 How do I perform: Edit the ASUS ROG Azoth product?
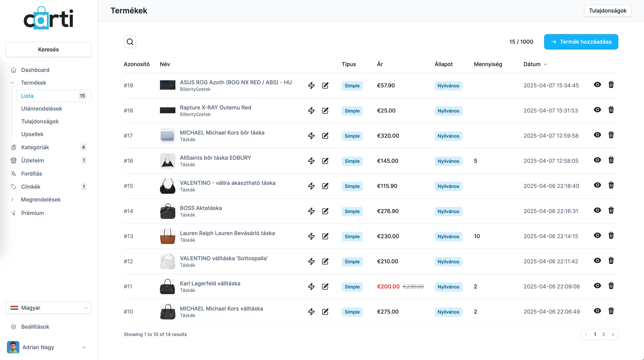[325, 86]
